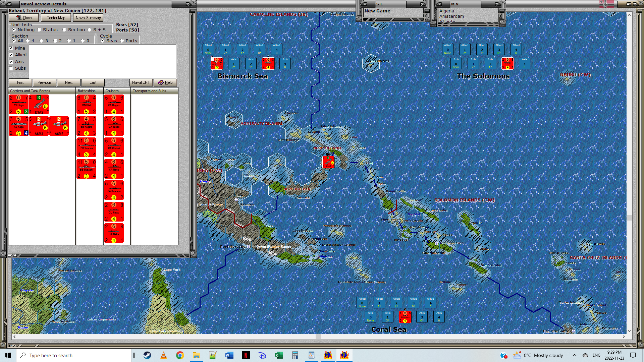Click the Japanese unit stack on New Ireland

pos(328,162)
